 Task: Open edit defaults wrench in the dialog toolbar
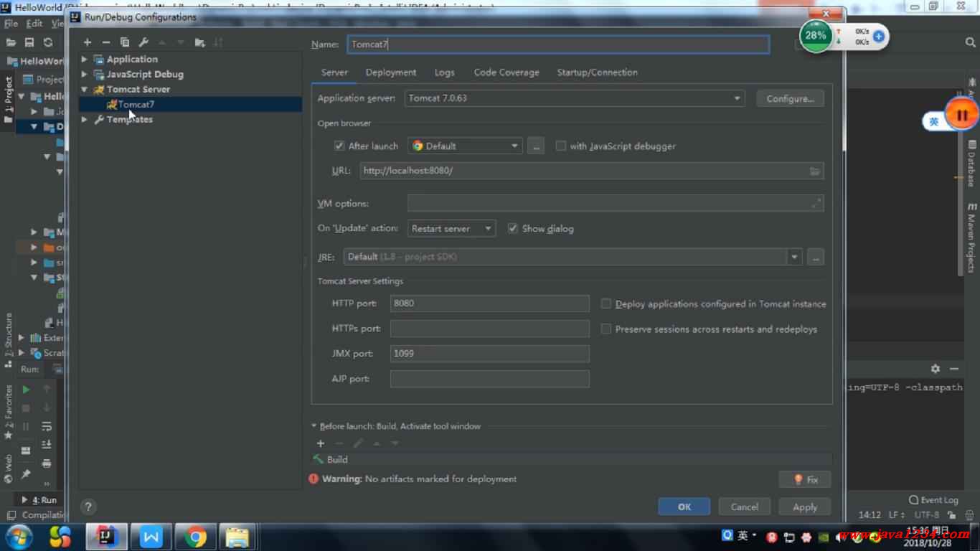pyautogui.click(x=143, y=42)
